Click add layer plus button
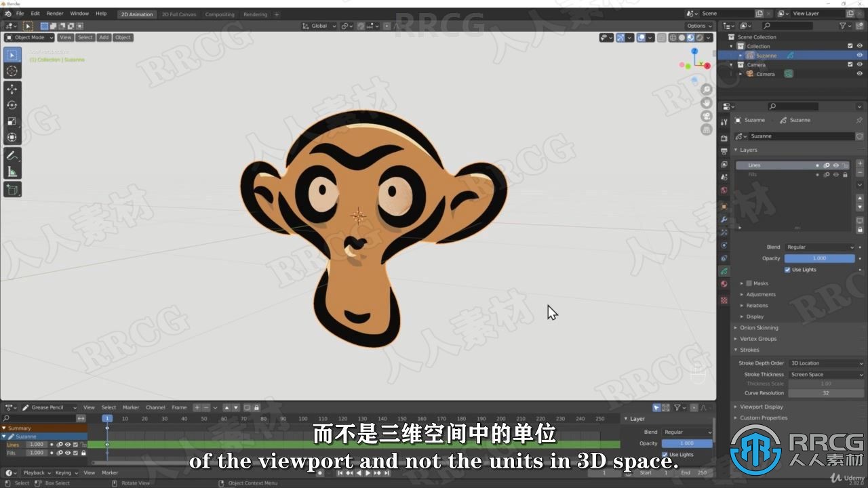This screenshot has height=488, width=868. click(x=860, y=163)
